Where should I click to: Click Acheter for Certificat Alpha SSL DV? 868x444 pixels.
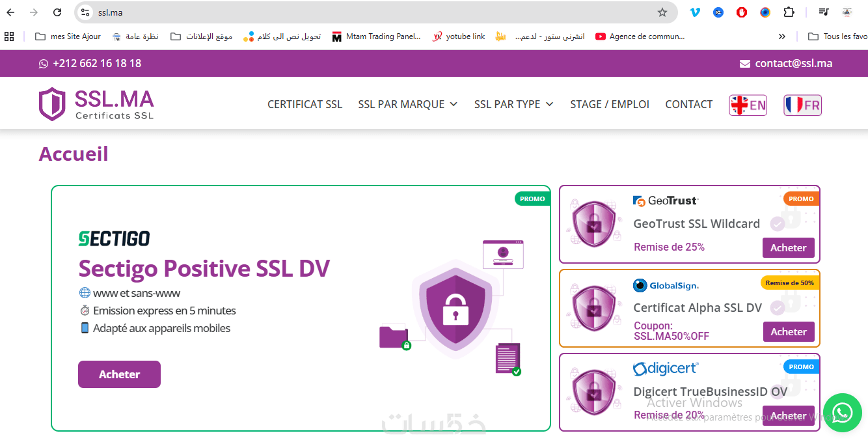(789, 331)
